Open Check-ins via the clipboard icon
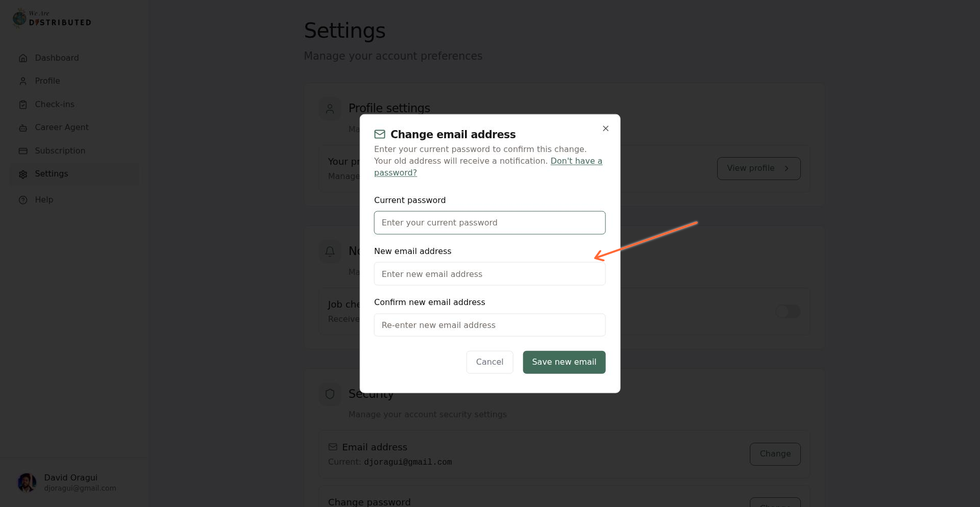This screenshot has width=980, height=507. pos(23,104)
